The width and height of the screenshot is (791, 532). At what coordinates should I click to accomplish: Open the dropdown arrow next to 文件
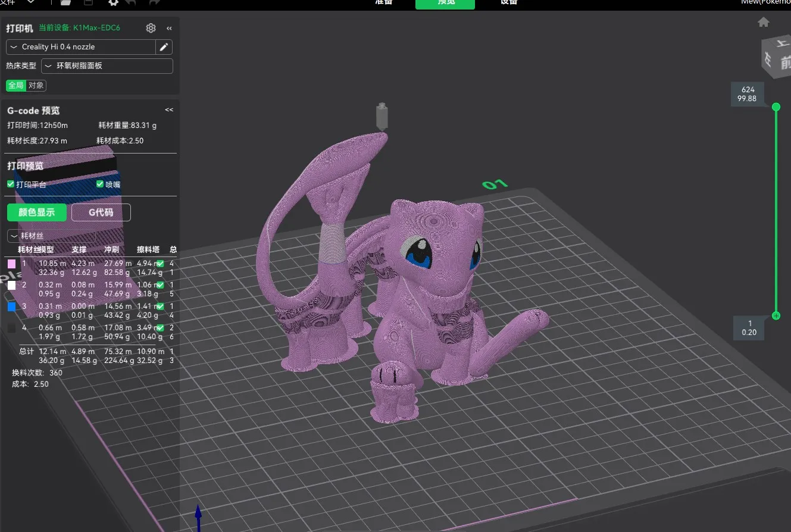click(x=31, y=2)
